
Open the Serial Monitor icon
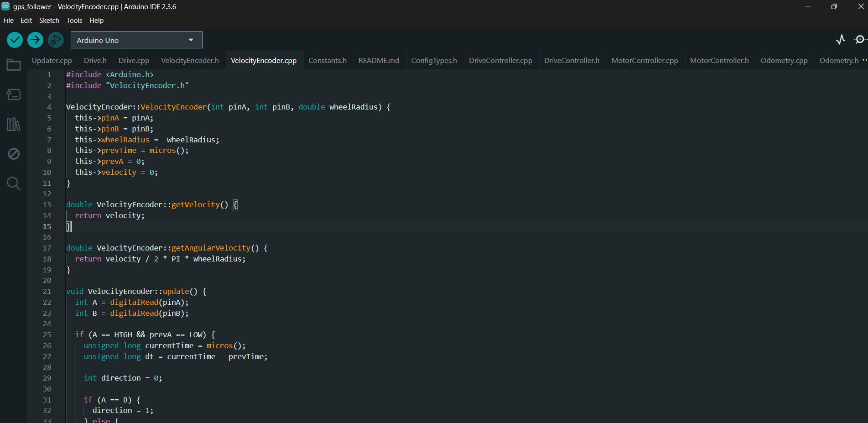(x=860, y=40)
